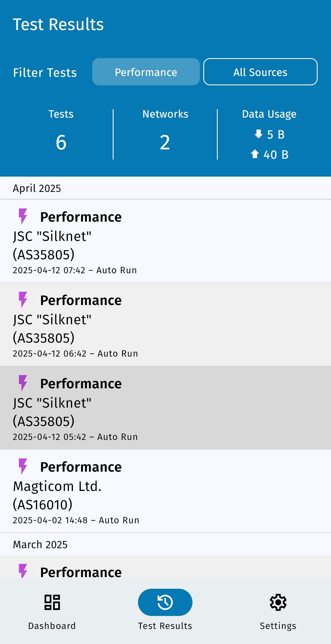Viewport: 331px width, 644px height.
Task: Tap lightning icon on 05:42 Silknet test
Action: tap(23, 383)
